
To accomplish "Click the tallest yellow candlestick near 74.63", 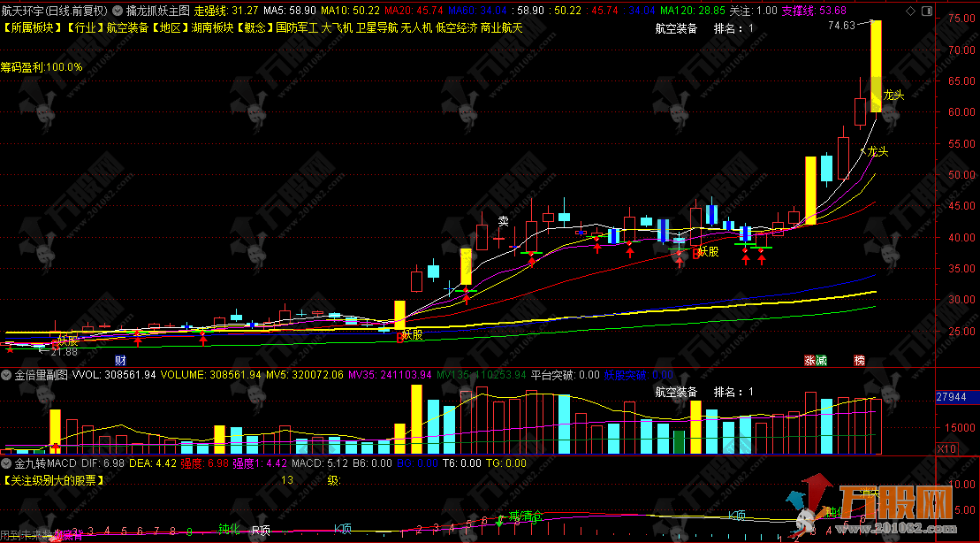I will coord(876,66).
